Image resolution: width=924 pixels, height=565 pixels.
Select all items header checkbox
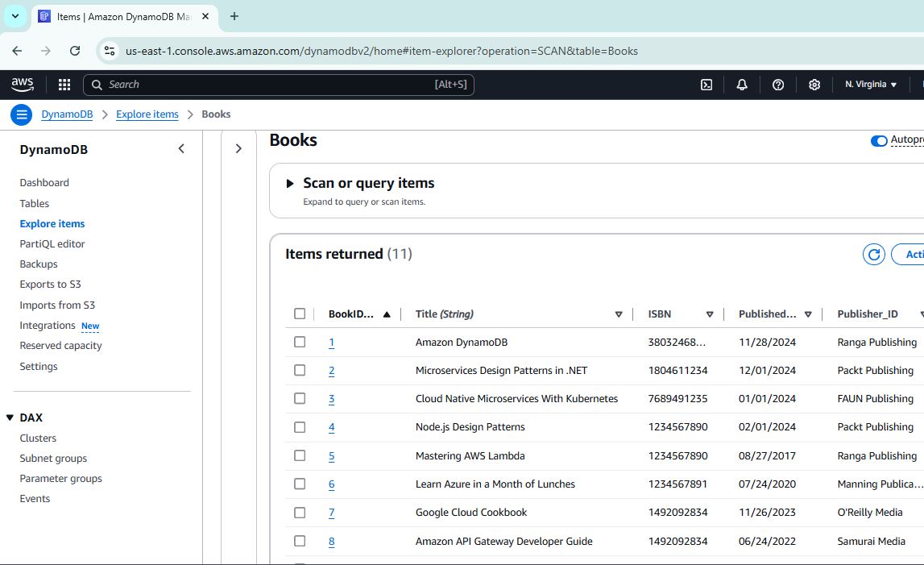point(300,314)
